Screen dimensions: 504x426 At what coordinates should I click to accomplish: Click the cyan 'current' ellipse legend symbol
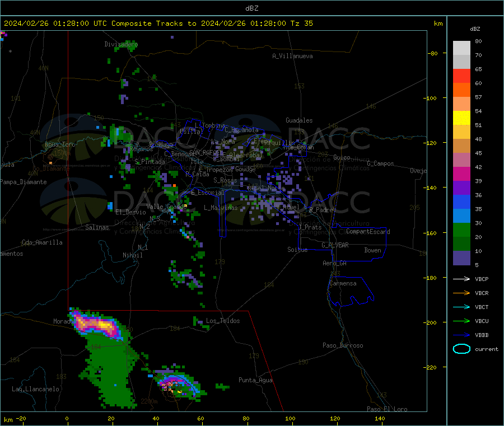461,349
